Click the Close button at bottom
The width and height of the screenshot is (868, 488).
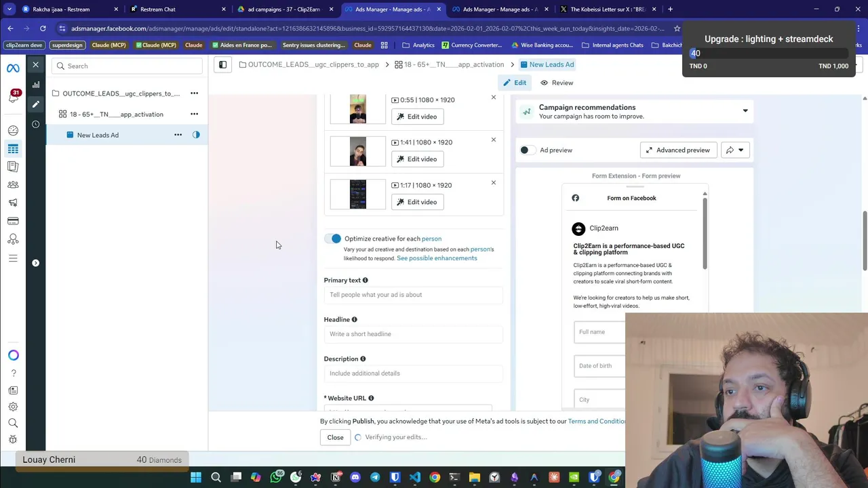pyautogui.click(x=335, y=437)
